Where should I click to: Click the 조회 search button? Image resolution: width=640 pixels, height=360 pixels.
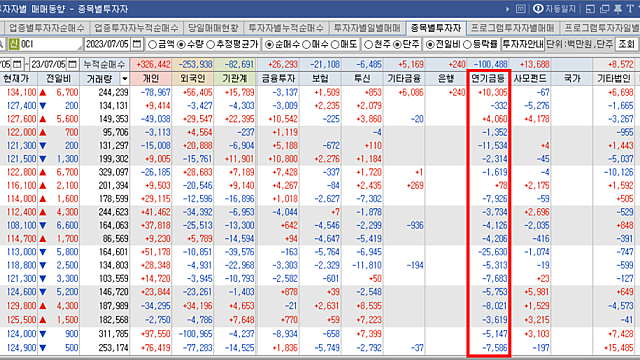click(x=627, y=44)
